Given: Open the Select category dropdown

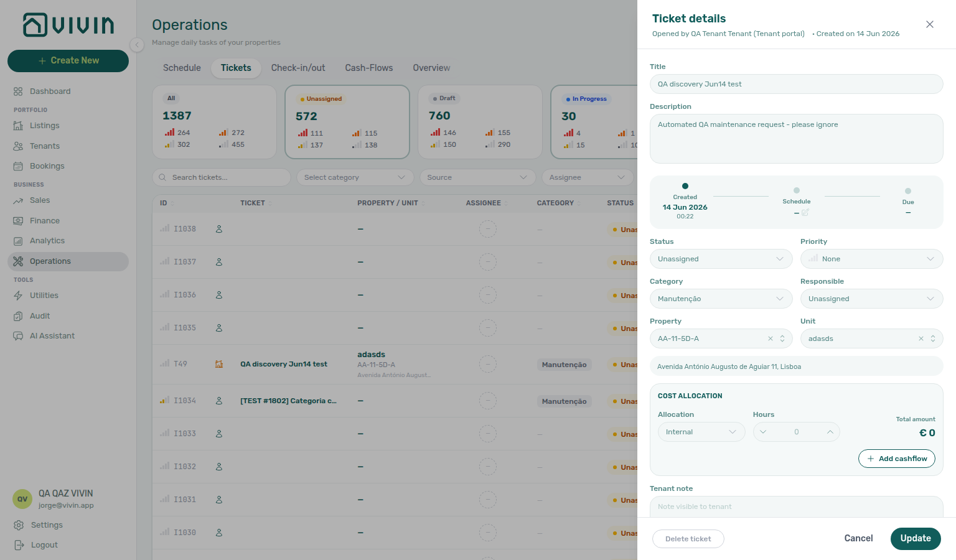Looking at the screenshot, I should (x=355, y=177).
